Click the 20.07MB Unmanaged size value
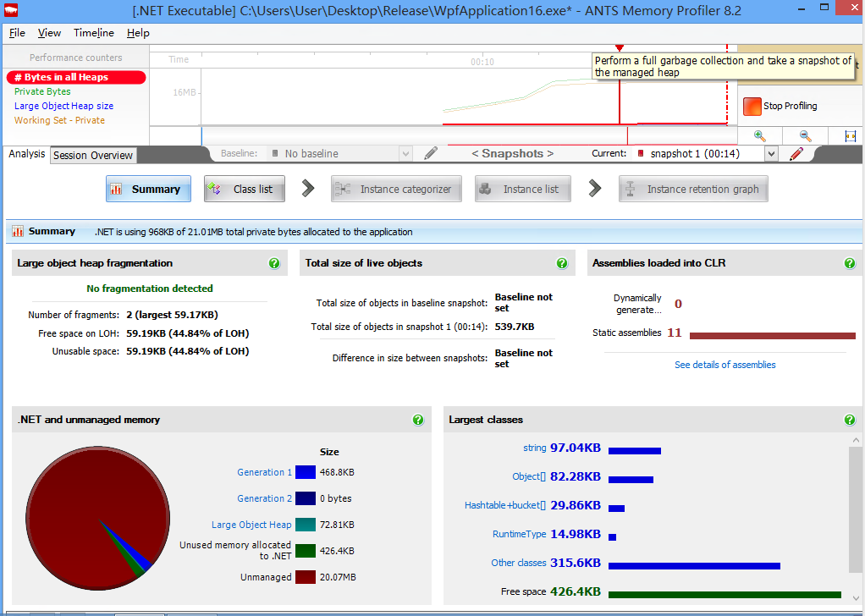Screen dimensions: 865x616 [x=338, y=577]
